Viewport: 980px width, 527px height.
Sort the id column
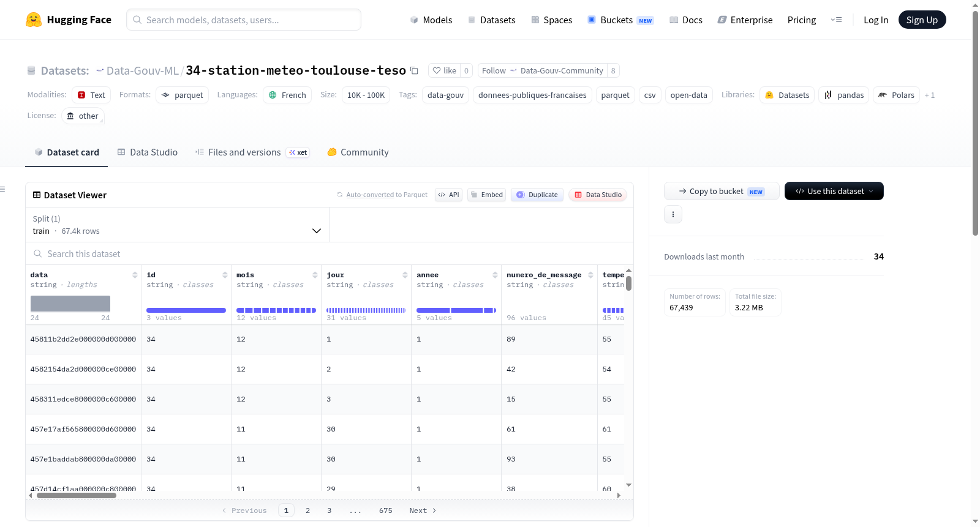point(225,275)
